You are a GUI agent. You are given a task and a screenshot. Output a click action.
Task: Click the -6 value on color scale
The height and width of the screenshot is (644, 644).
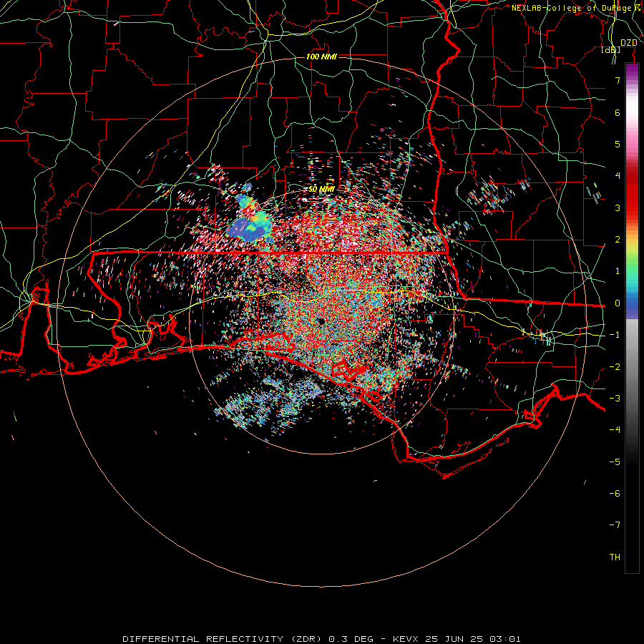[615, 494]
